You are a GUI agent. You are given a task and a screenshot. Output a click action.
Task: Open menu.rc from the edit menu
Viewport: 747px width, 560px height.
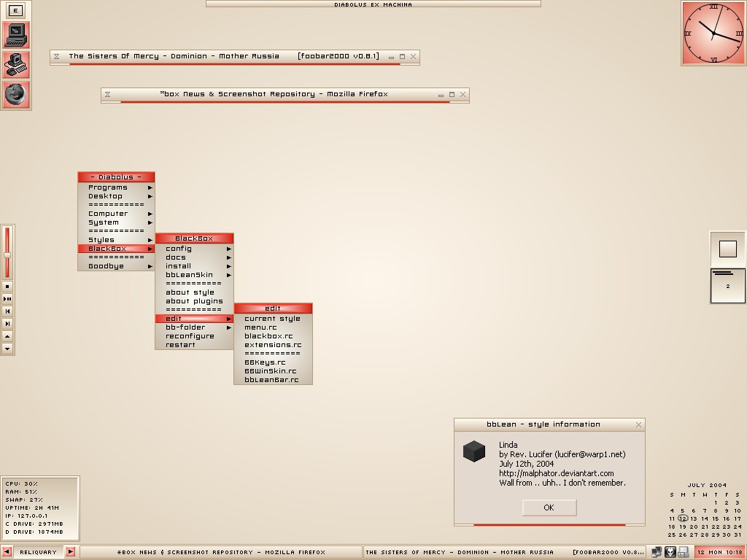click(273, 327)
